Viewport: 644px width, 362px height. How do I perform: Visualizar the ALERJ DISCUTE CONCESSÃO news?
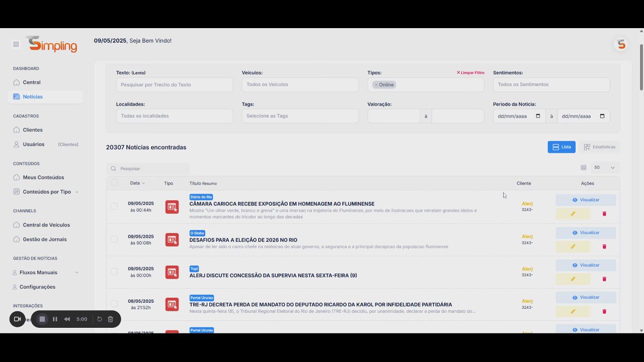coord(586,265)
